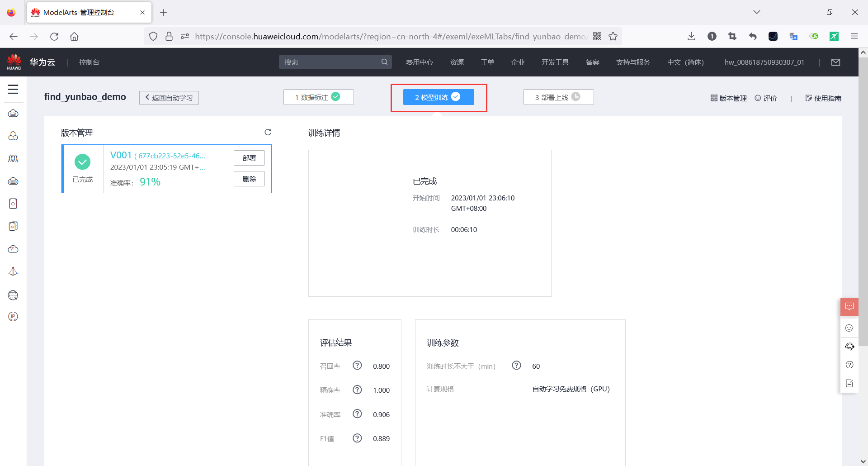
Task: Reload the current page
Action: click(x=54, y=37)
